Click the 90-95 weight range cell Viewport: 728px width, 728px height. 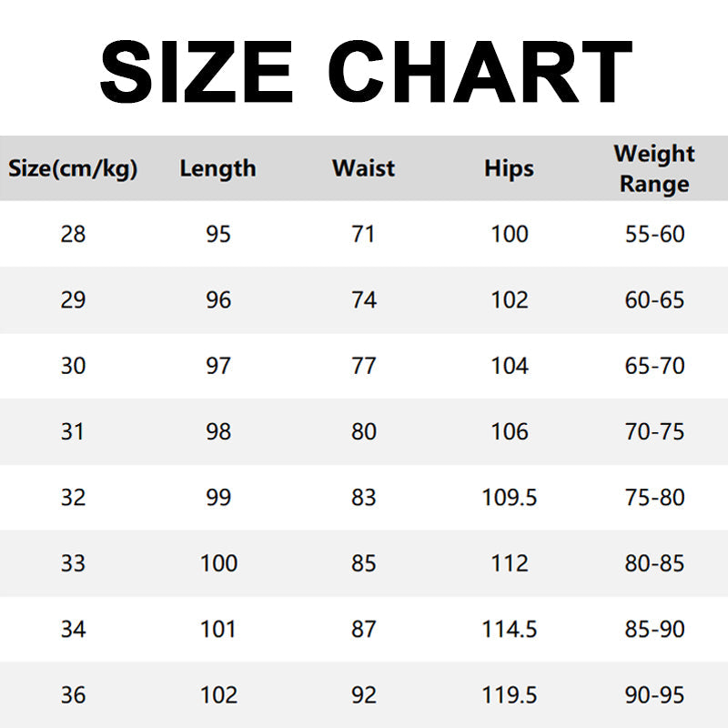[654, 695]
